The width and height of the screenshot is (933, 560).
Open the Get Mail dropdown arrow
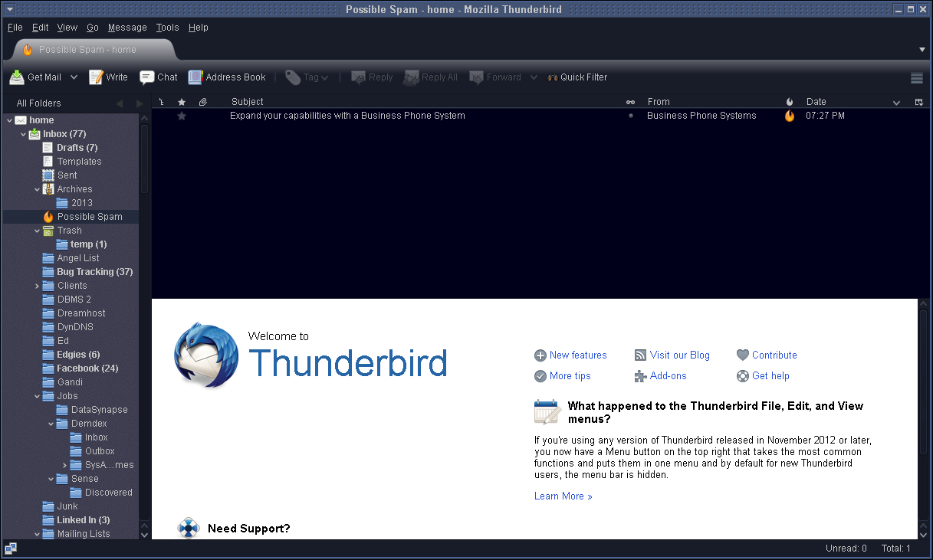point(74,77)
